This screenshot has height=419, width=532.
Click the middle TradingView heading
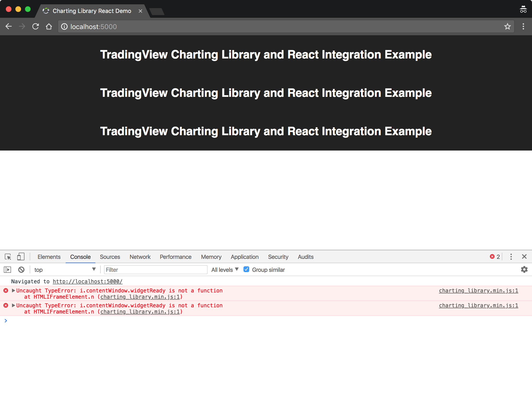coord(266,93)
